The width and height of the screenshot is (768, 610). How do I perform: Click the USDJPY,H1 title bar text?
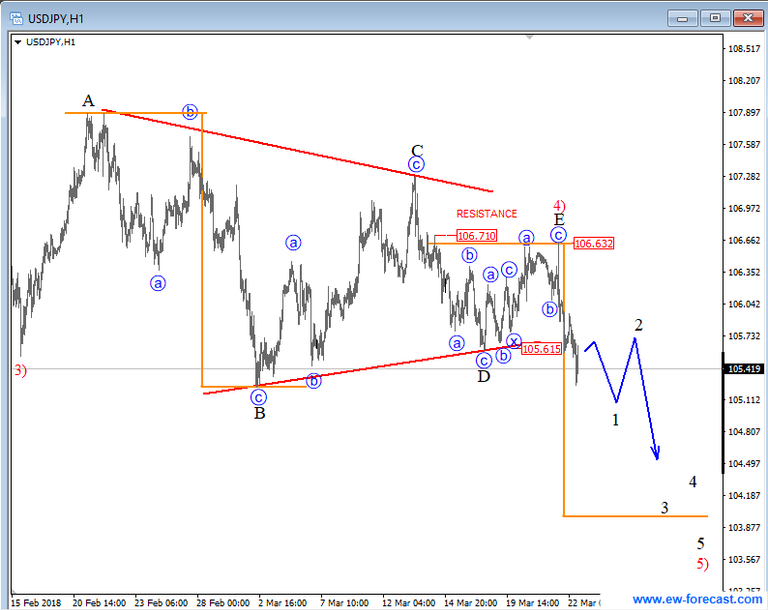point(56,19)
